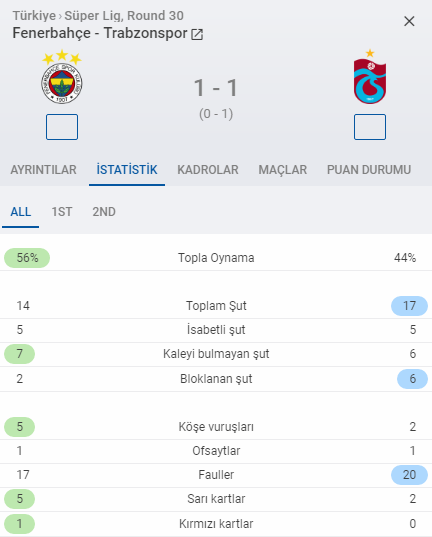Screen dimensions: 432x537
Task: Click the Toplam Şut statistic row
Action: [x=216, y=306]
